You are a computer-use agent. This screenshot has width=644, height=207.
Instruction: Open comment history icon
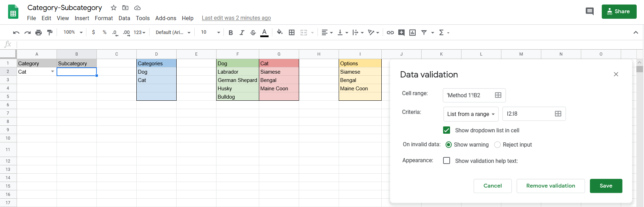[590, 11]
